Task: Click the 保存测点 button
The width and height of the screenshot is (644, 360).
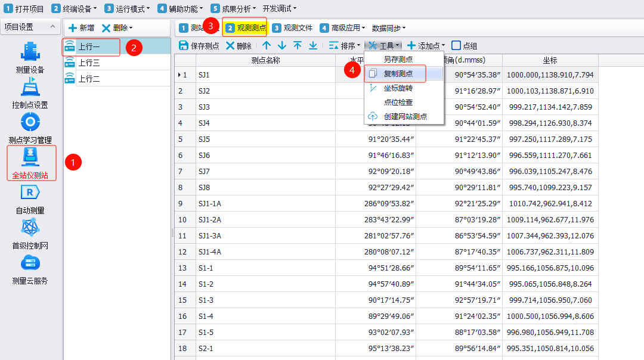Action: pyautogui.click(x=199, y=46)
